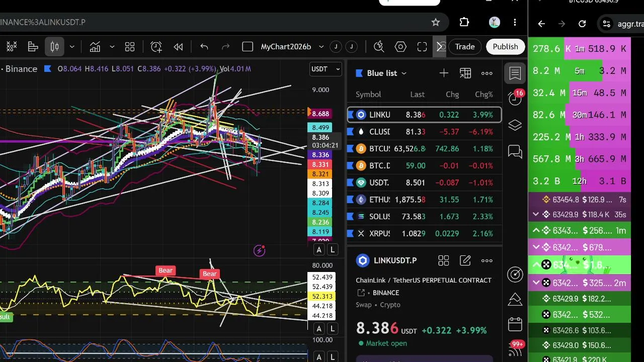
Task: Open the screener radar sidebar icon
Action: click(515, 274)
